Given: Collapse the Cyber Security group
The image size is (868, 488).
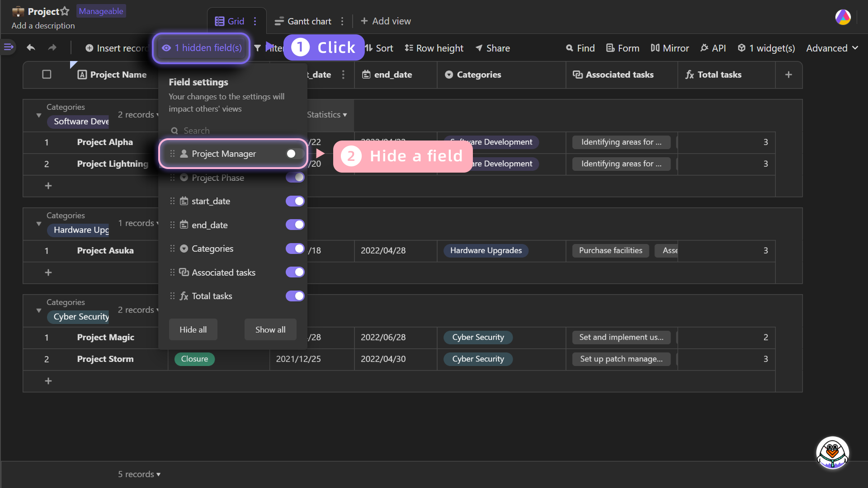Looking at the screenshot, I should (39, 310).
